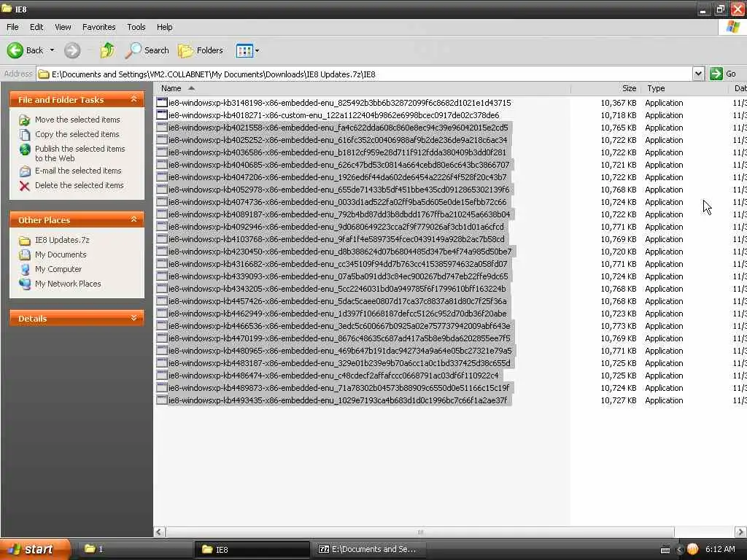Click the icon of kb4466536 file
This screenshot has height=560, width=747.
click(x=162, y=325)
